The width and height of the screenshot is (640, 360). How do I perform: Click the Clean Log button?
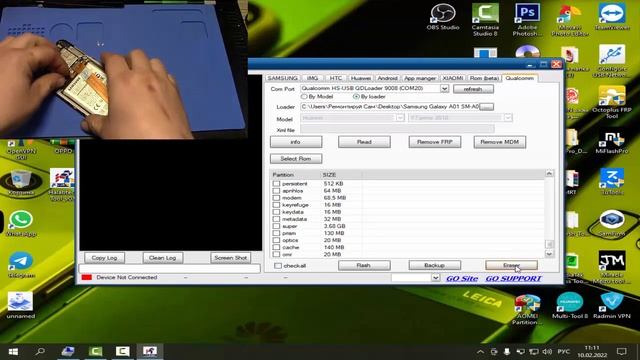click(x=162, y=258)
